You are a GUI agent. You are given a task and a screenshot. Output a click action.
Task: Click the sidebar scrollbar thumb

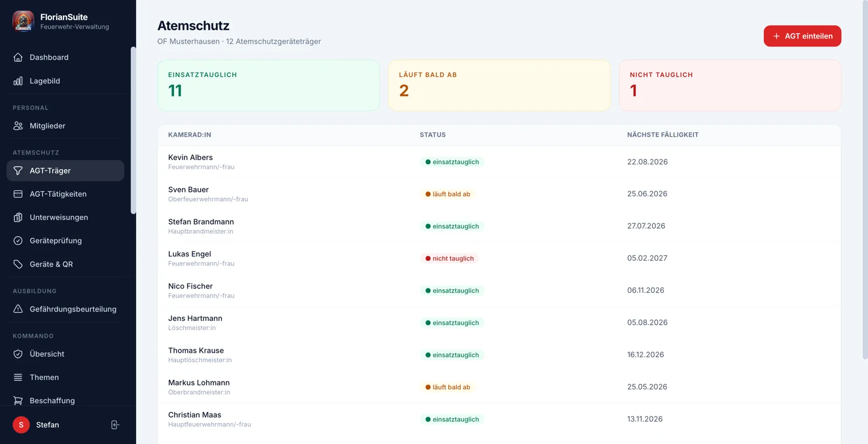point(133,130)
